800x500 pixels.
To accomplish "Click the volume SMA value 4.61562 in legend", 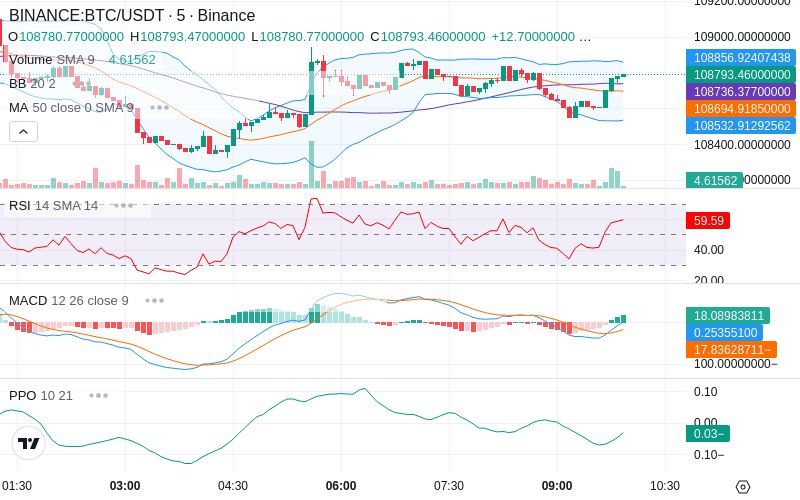I will pyautogui.click(x=132, y=60).
